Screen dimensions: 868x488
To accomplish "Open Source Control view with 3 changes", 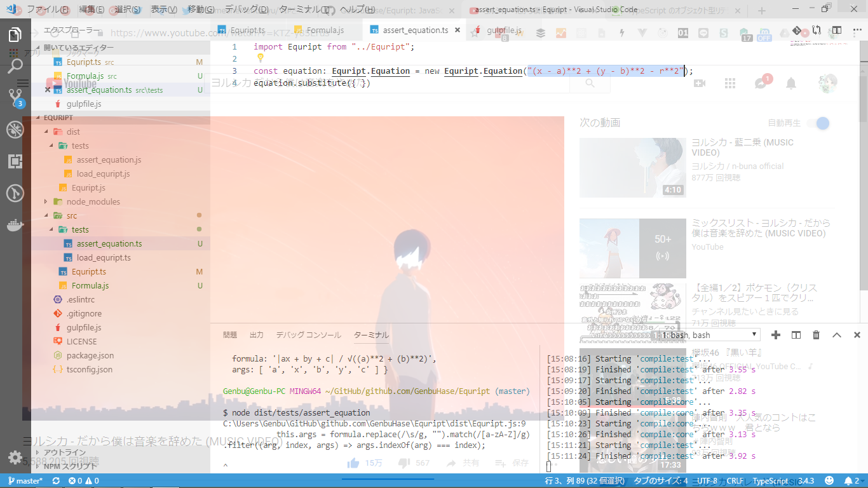I will (x=15, y=97).
